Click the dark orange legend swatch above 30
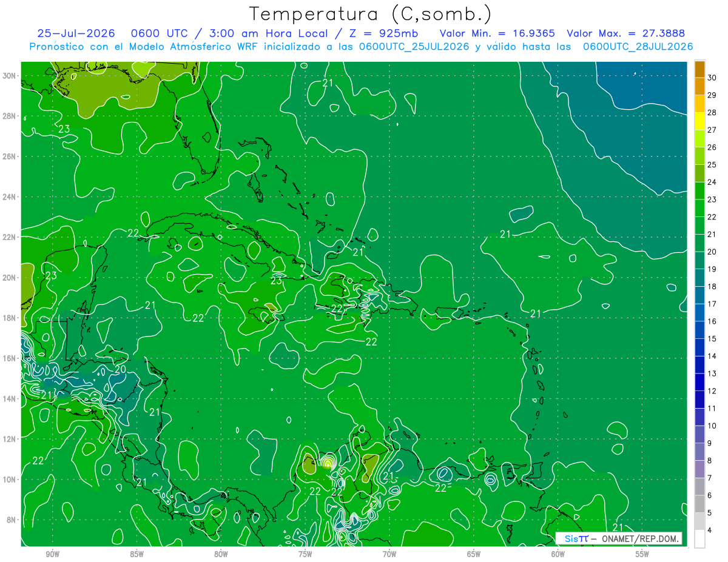Image resolution: width=728 pixels, height=562 pixels. pos(699,69)
